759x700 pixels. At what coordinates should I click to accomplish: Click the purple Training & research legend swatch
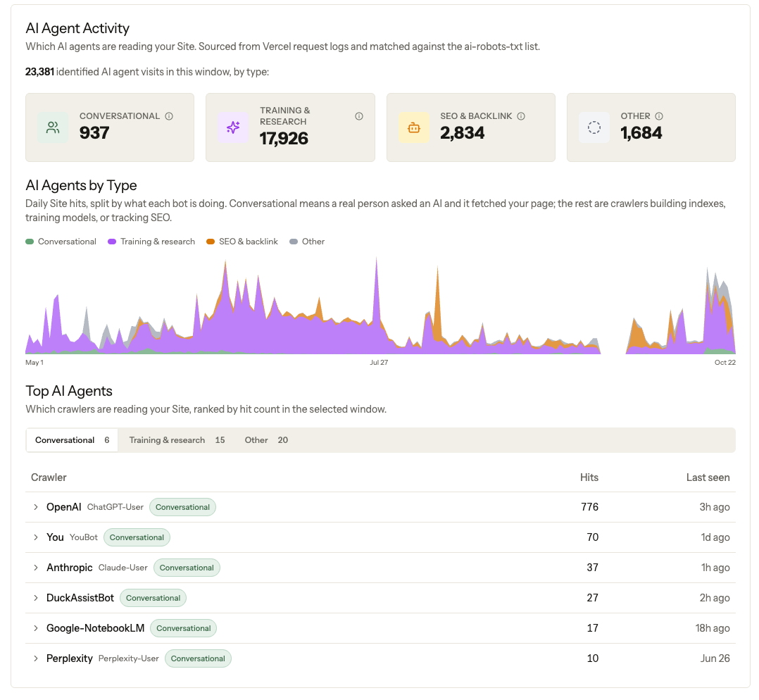tap(112, 242)
